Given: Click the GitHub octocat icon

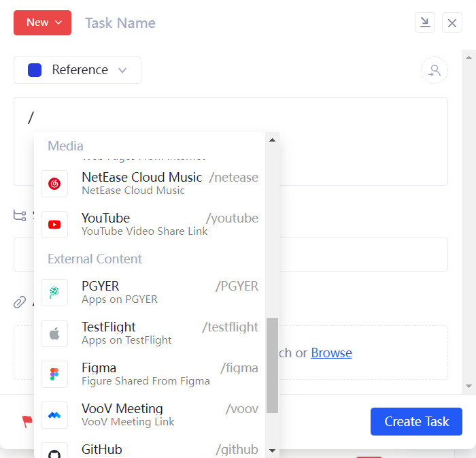Looking at the screenshot, I should 54,452.
